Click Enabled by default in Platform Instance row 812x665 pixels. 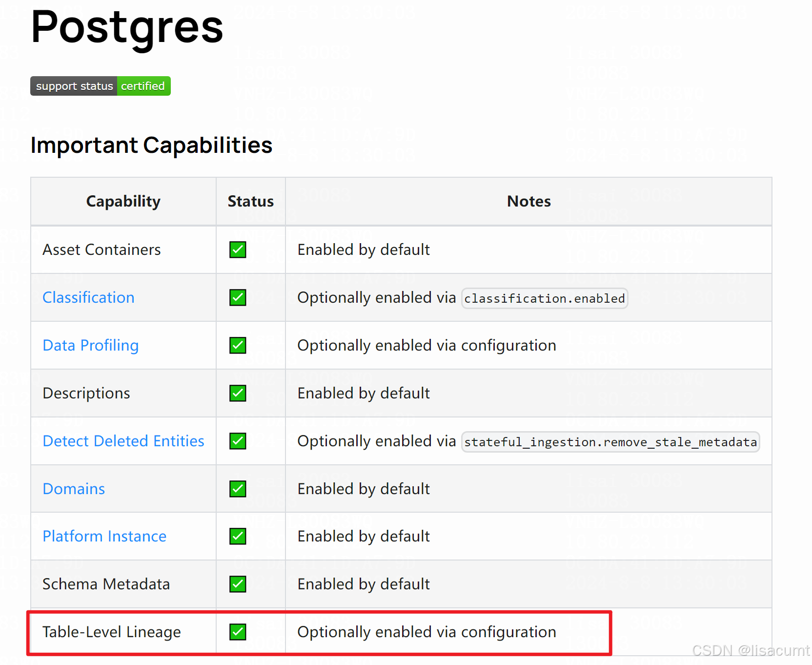tap(364, 537)
